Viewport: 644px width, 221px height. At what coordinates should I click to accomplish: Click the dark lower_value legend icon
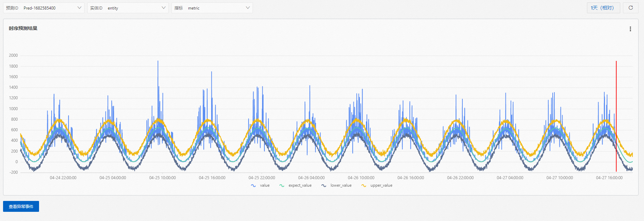(324, 186)
